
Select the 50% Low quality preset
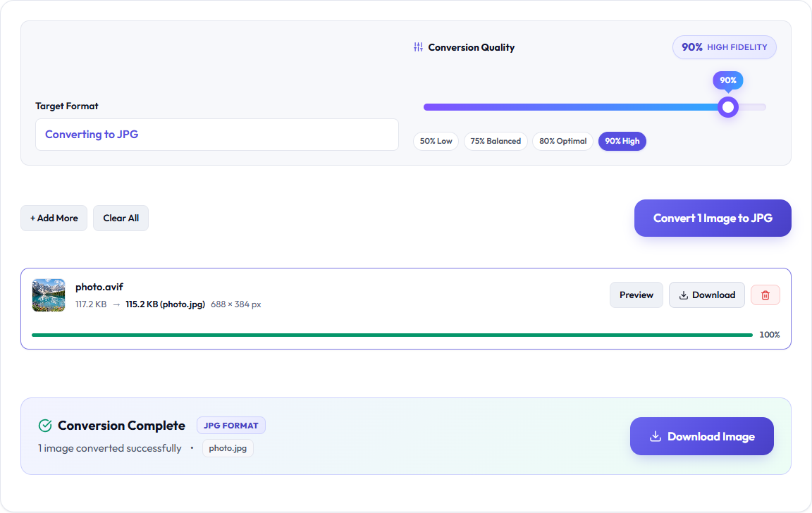(x=436, y=141)
